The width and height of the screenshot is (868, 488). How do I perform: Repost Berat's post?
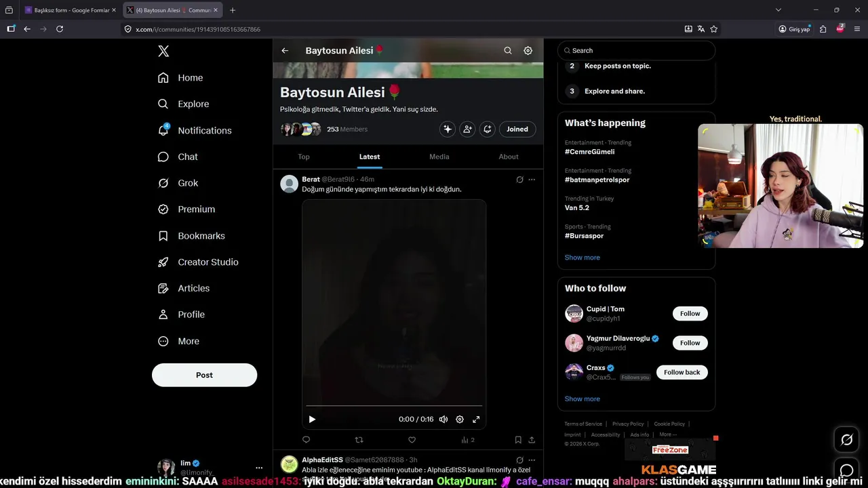coord(359,440)
